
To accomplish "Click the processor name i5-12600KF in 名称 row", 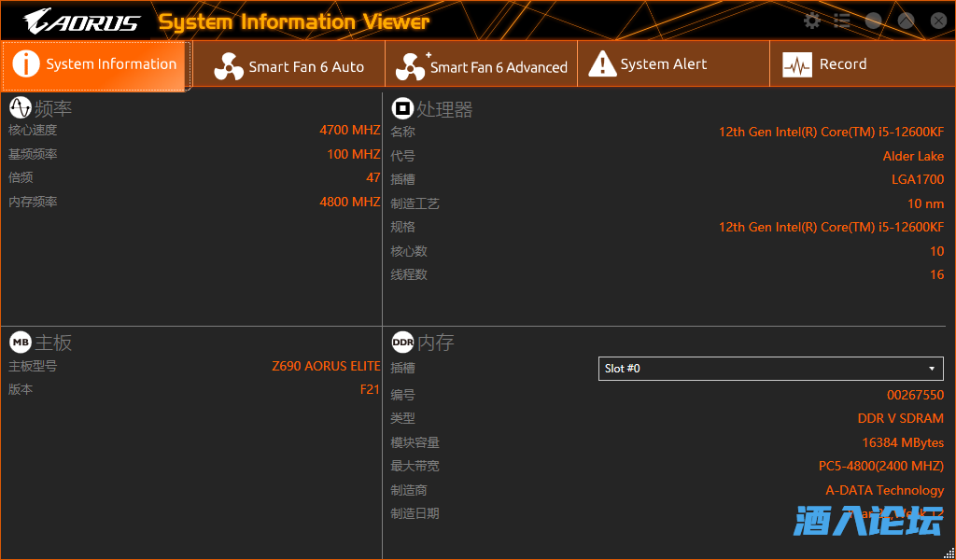I will point(831,132).
